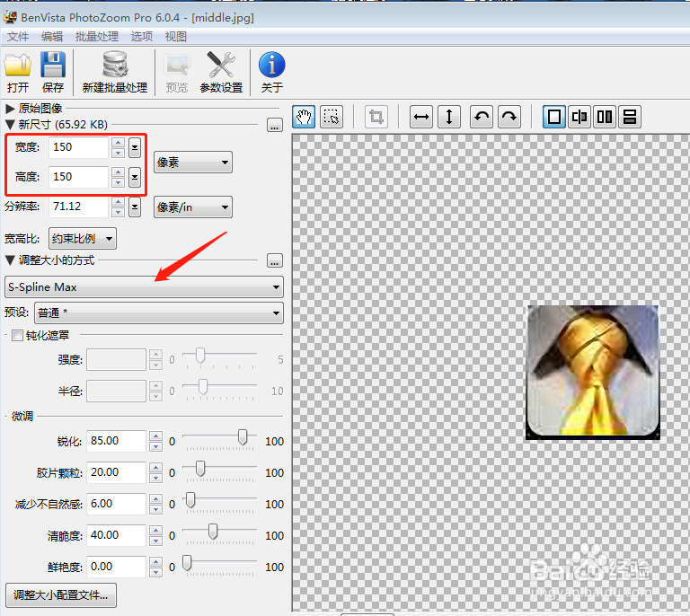The image size is (690, 616).
Task: Click the 锐化 value field showing 85.00
Action: [x=116, y=441]
